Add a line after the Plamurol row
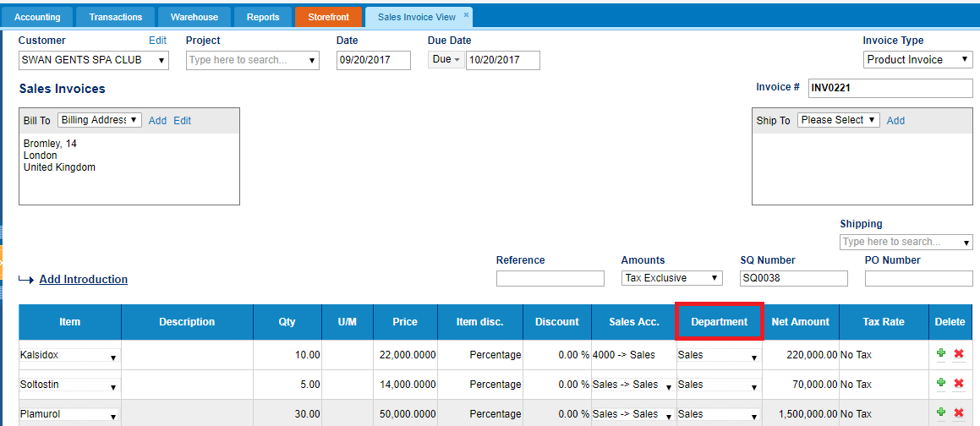The height and width of the screenshot is (426, 980). point(940,412)
